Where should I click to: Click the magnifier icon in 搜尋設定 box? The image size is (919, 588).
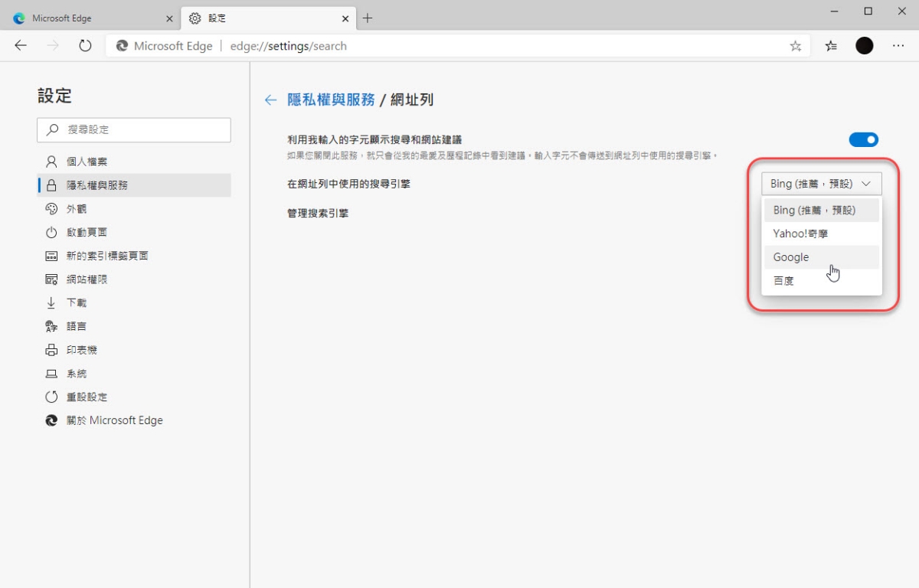52,129
